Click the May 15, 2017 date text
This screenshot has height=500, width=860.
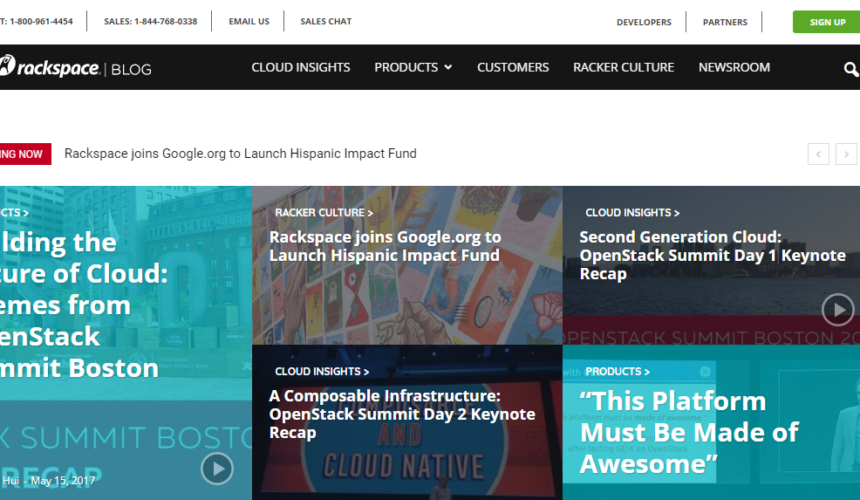pos(63,481)
